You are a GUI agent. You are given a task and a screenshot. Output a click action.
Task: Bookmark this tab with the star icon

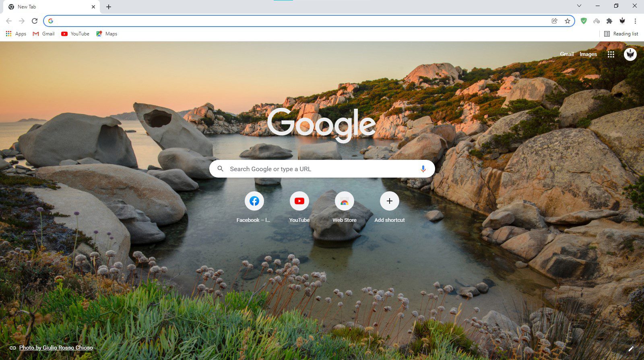(x=568, y=21)
